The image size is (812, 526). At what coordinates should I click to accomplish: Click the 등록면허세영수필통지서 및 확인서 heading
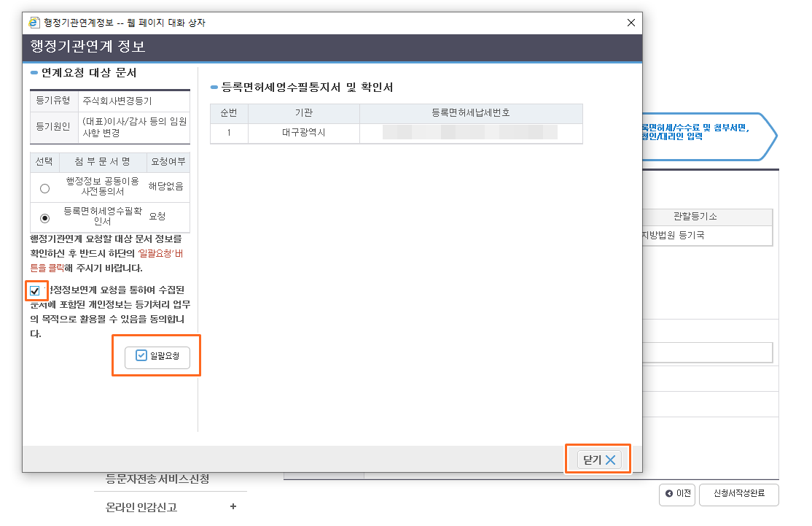[307, 87]
